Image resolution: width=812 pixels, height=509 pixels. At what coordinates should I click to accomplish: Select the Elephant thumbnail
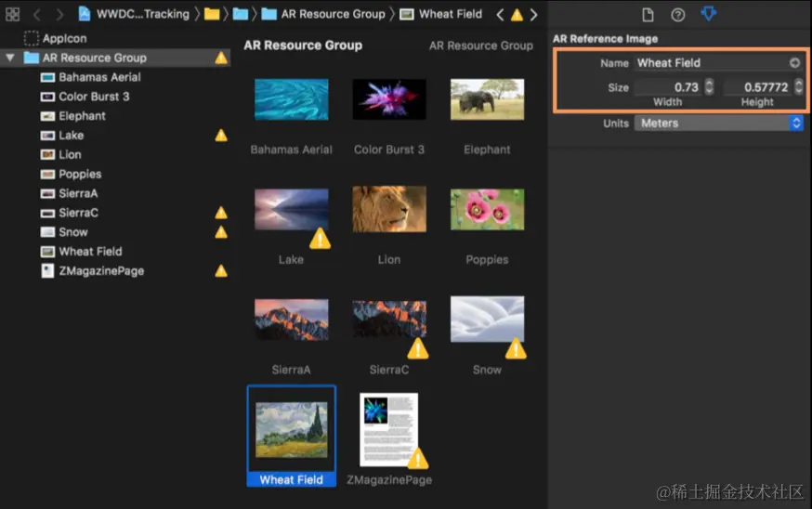point(488,99)
